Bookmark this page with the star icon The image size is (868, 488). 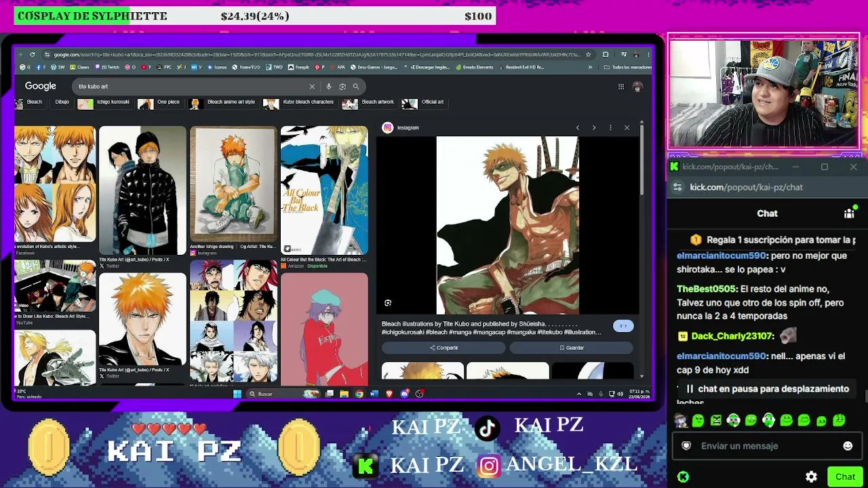point(588,54)
